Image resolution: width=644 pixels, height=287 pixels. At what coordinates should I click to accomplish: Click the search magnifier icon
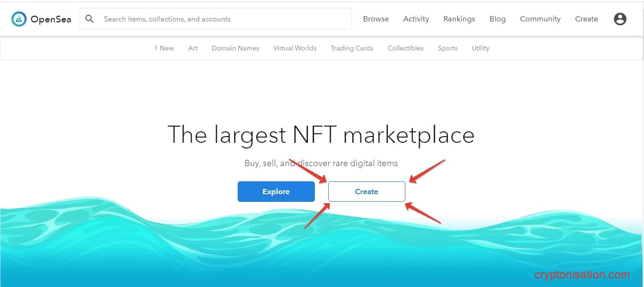coord(89,19)
